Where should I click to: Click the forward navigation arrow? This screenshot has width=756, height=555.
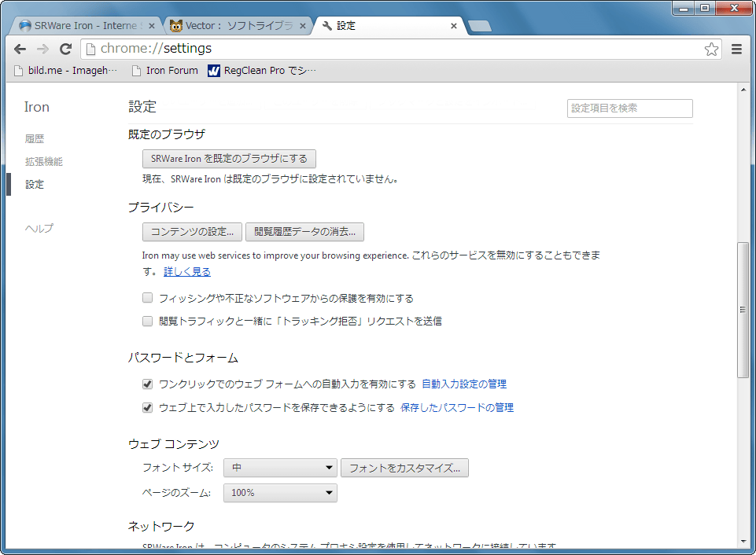tap(42, 49)
